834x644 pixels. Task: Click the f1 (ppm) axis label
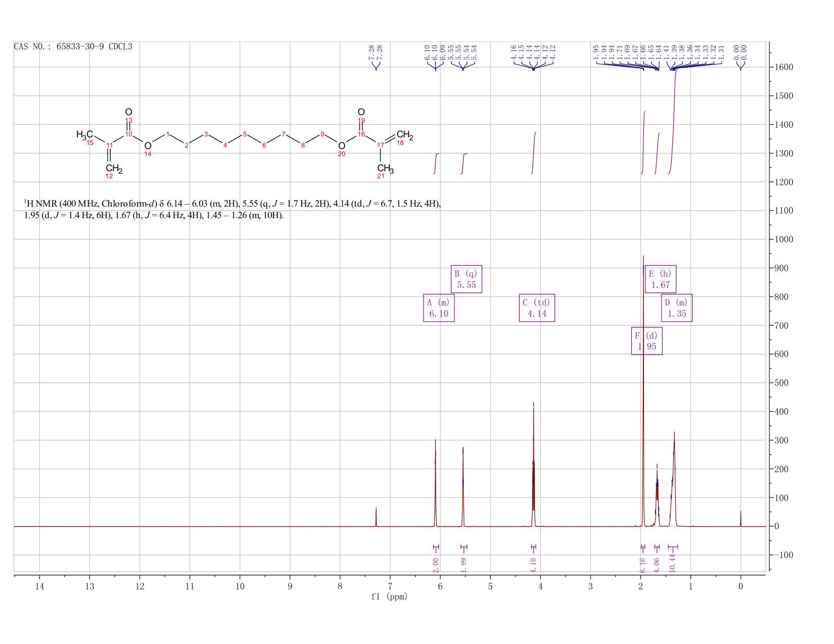click(389, 597)
